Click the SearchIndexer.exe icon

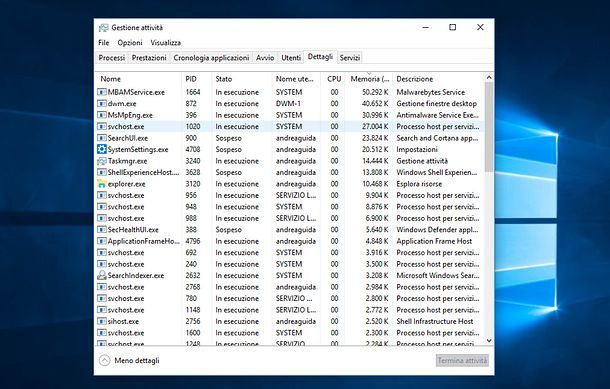(102, 275)
